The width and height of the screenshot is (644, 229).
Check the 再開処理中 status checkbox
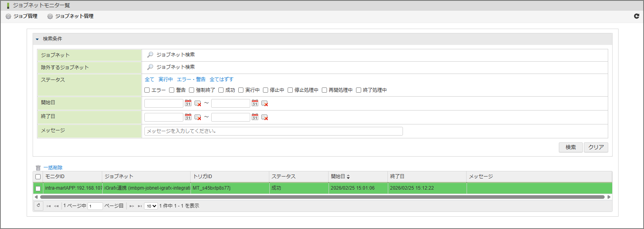pos(325,90)
